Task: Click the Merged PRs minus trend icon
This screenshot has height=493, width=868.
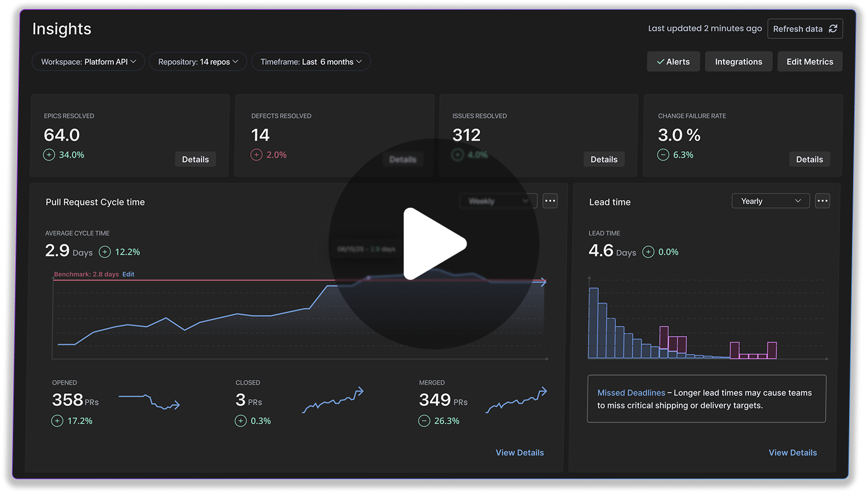Action: 424,421
